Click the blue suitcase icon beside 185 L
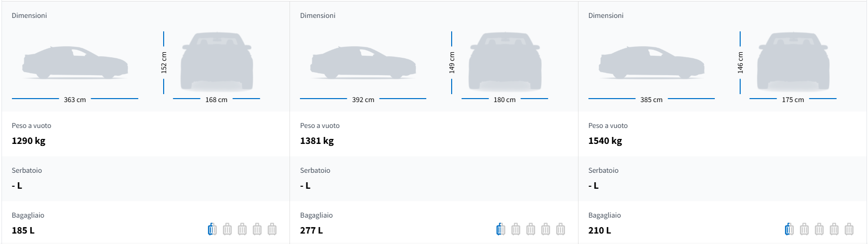Screen dimensions: 868x244 (x=212, y=230)
